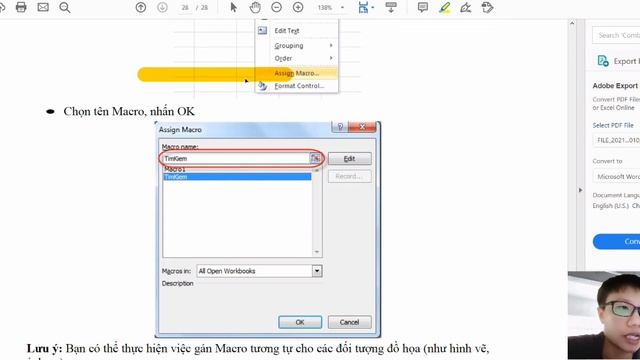Choose the selection arrow tool
Image resolution: width=640 pixels, height=360 pixels.
(233, 7)
